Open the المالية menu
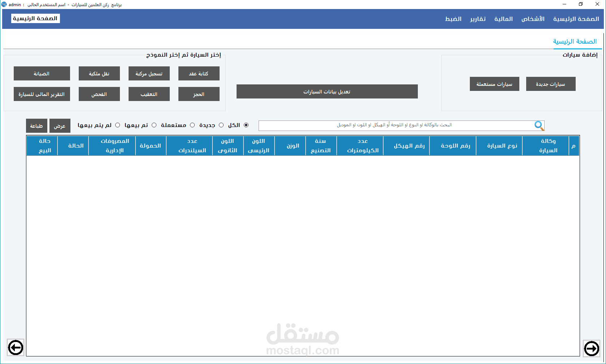 pos(503,19)
